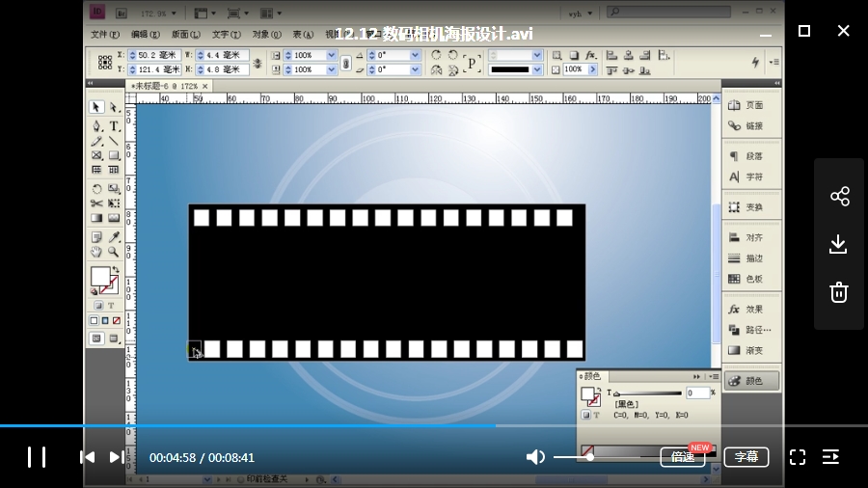Image resolution: width=868 pixels, height=488 pixels.
Task: Click Apply None button in toolbox
Action: click(117, 320)
